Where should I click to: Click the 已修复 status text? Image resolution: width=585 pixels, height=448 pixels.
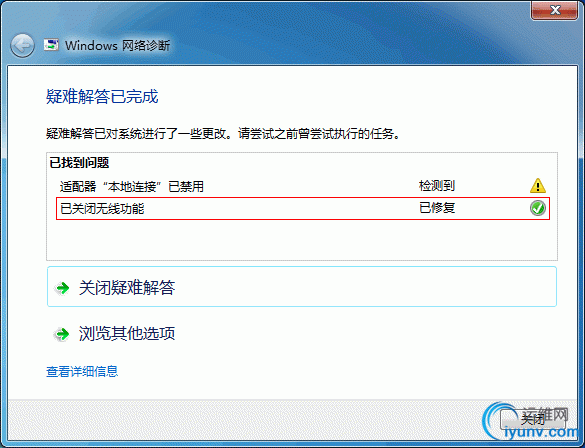(x=437, y=208)
